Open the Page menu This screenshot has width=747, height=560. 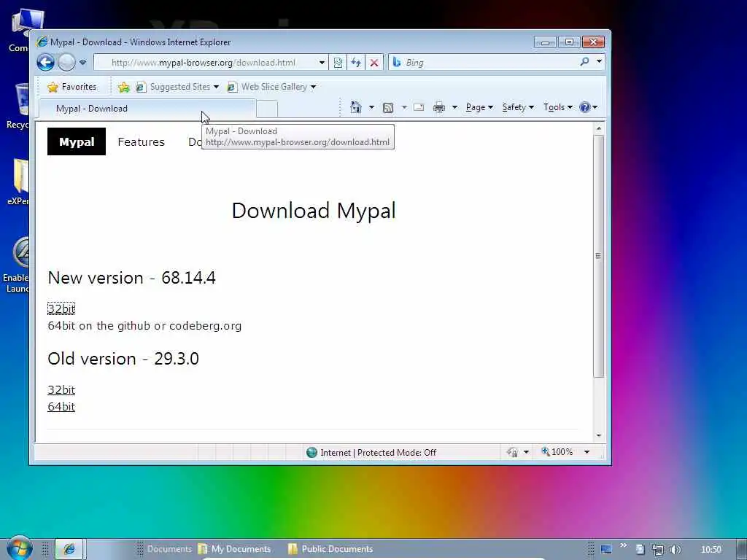click(479, 107)
